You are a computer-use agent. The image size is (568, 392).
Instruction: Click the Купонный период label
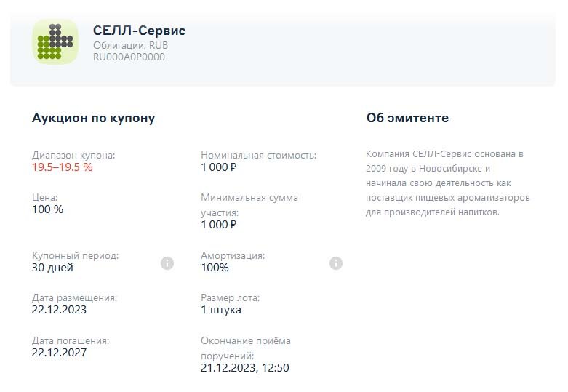pyautogui.click(x=76, y=255)
